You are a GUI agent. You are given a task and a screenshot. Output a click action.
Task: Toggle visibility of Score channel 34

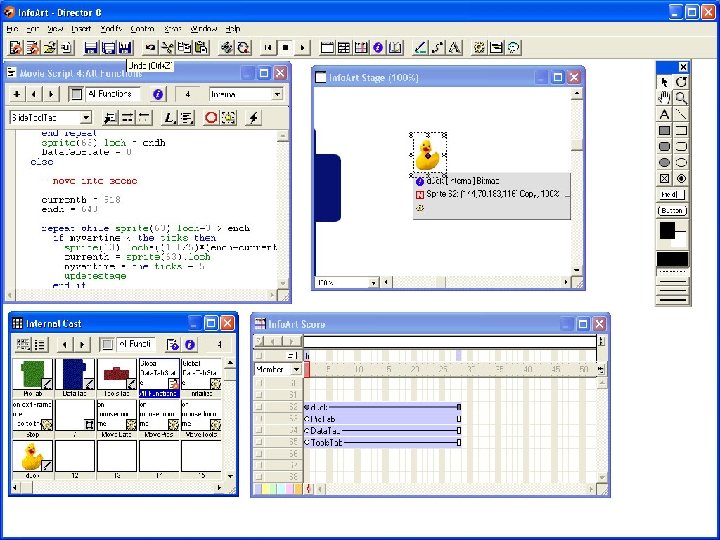click(260, 431)
